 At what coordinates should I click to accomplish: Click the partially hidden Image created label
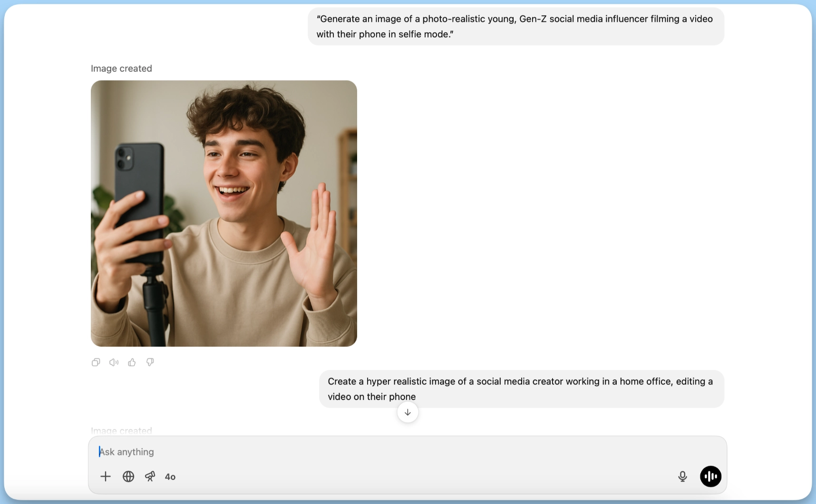[x=121, y=431]
